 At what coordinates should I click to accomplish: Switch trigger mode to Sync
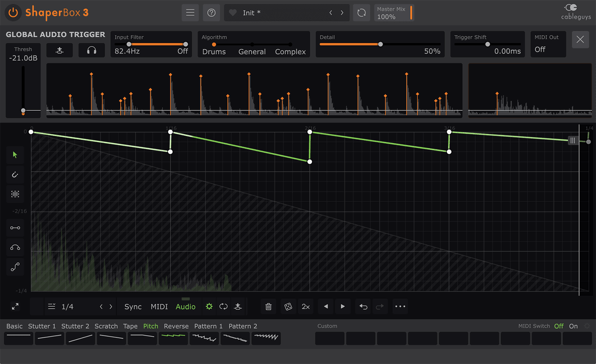tap(133, 306)
